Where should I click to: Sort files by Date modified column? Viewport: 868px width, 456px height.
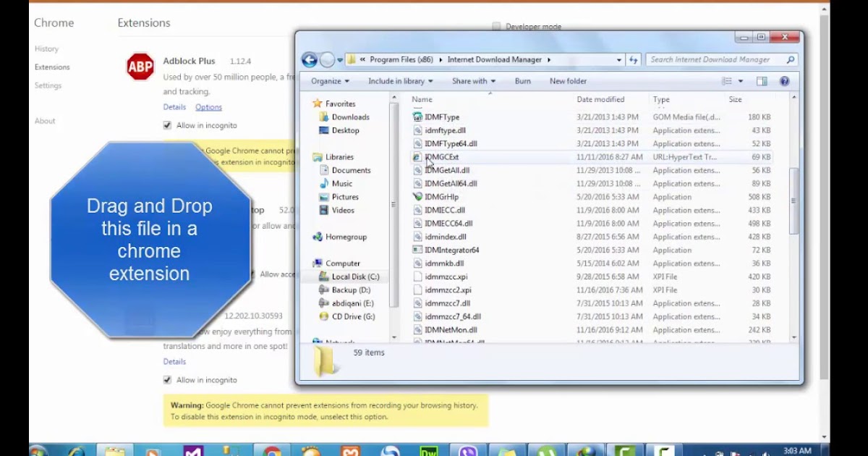(x=600, y=100)
